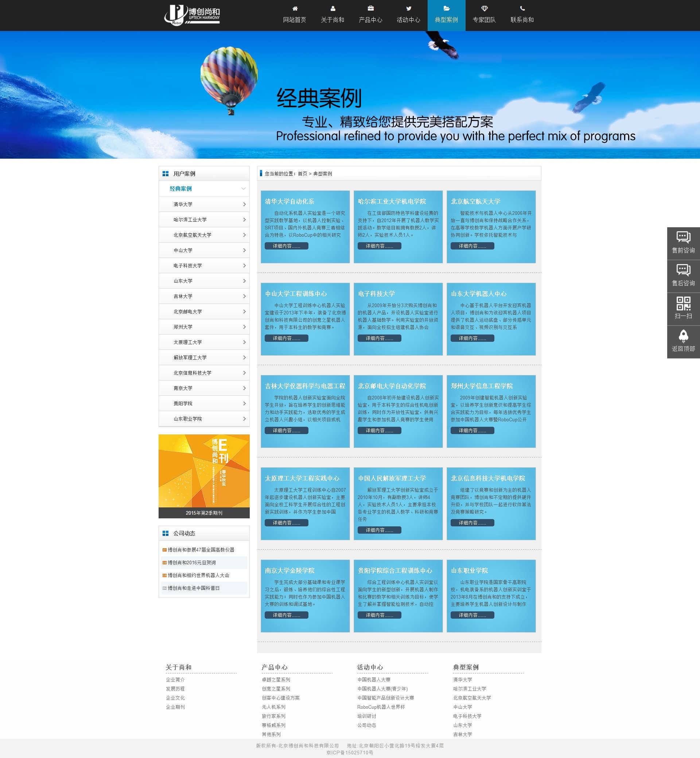Click icon before 博创尚和走进中国科普日
The height and width of the screenshot is (758, 700).
[x=164, y=588]
